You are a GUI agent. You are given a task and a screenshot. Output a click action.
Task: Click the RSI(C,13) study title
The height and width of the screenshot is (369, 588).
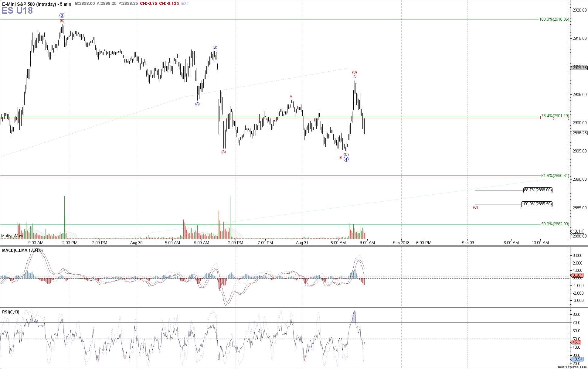(11, 312)
